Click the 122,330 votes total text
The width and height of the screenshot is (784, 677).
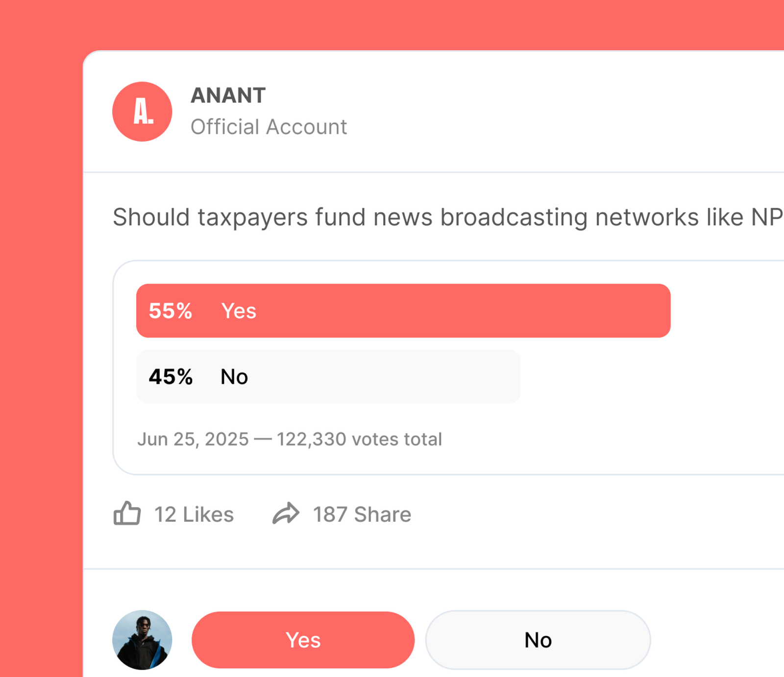(x=359, y=439)
